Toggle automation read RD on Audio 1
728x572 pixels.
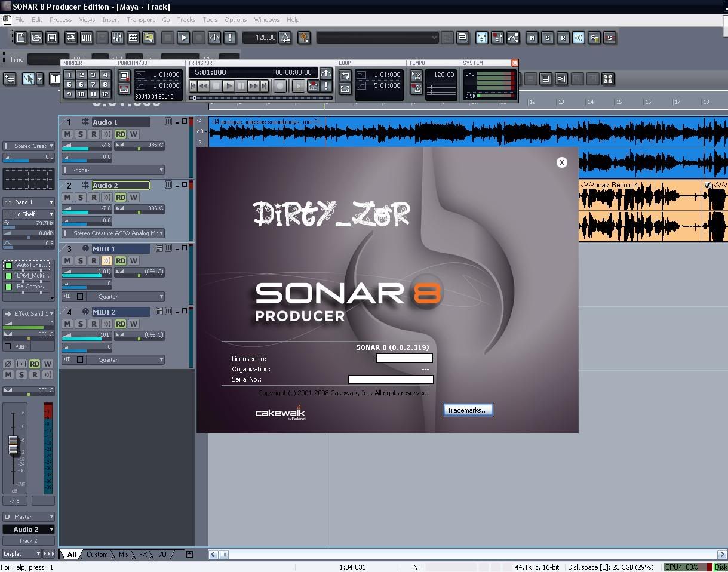(121, 134)
